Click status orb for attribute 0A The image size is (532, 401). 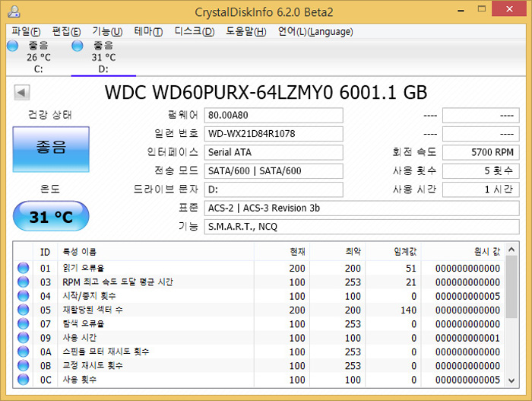click(x=24, y=352)
